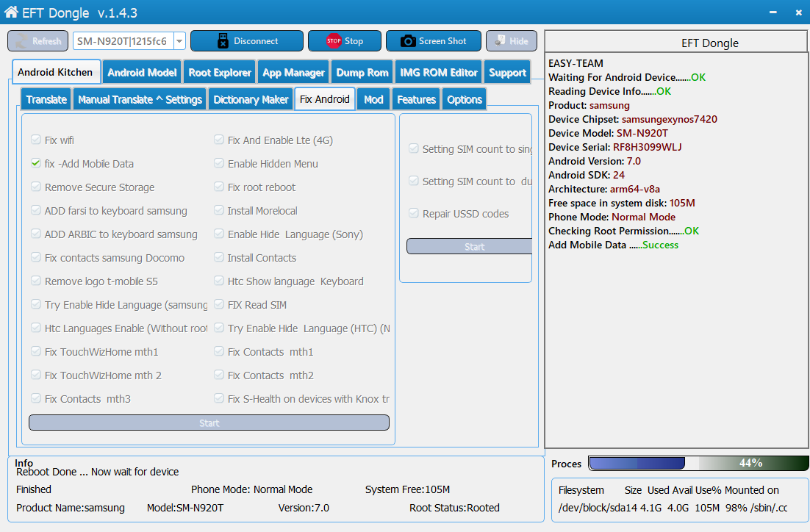Screen dimensions: 810x532
Task: Open the Android Model tab
Action: pyautogui.click(x=142, y=73)
